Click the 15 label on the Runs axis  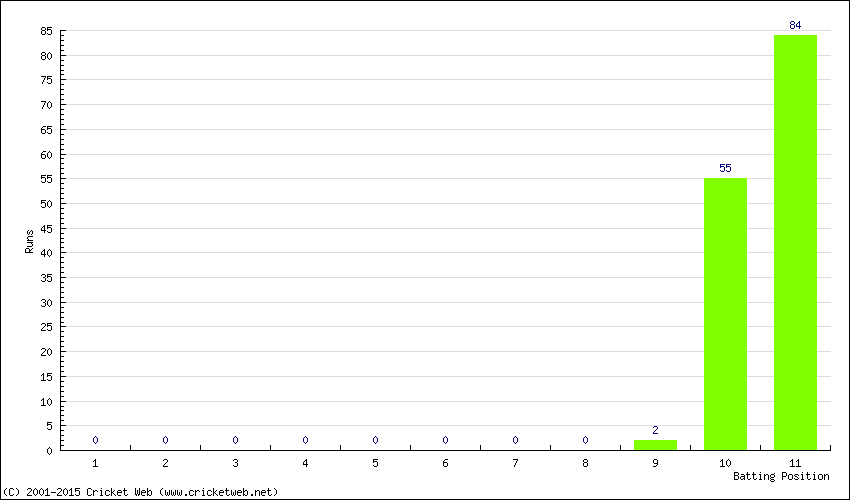tap(46, 376)
